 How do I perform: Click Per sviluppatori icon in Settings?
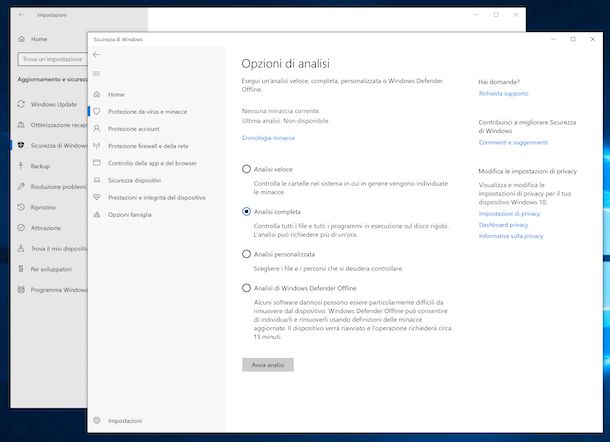click(x=21, y=269)
